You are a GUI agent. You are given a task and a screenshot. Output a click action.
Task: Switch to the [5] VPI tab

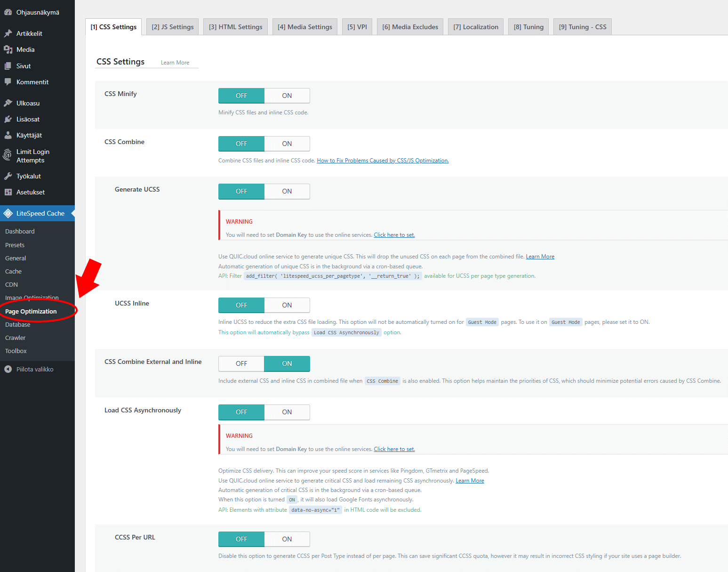pyautogui.click(x=357, y=27)
